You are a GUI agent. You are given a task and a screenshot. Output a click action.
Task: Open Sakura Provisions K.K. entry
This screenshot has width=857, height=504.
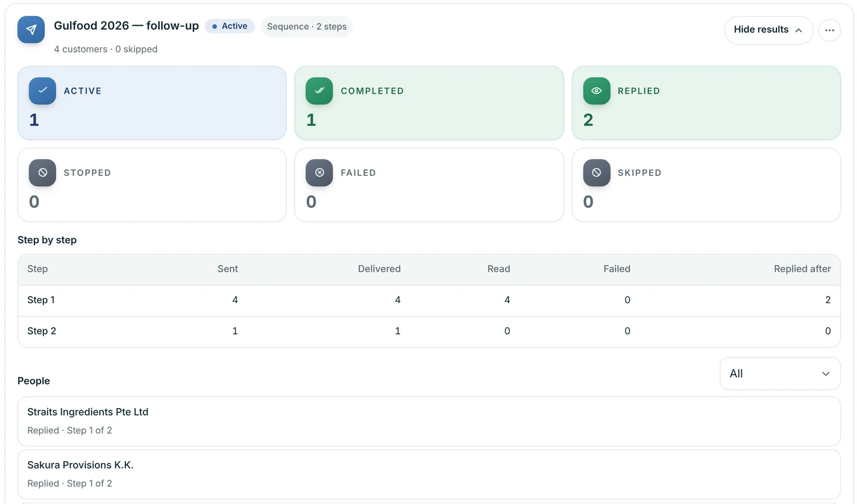click(429, 474)
